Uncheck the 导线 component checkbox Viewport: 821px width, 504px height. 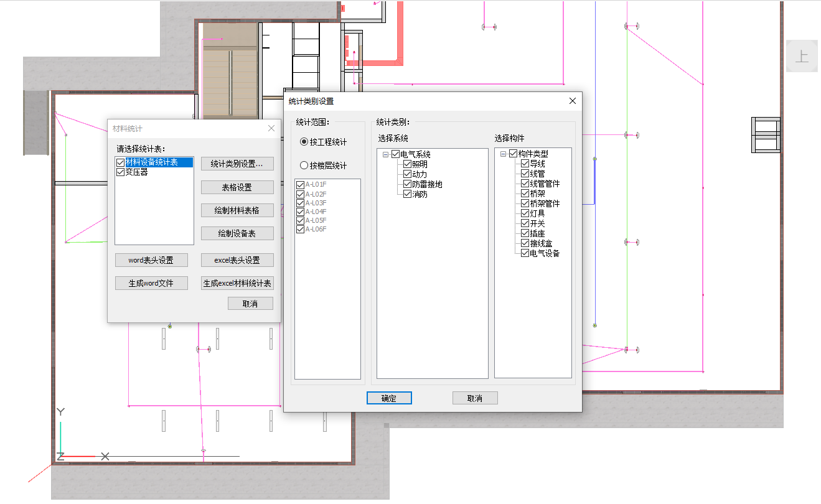tap(525, 164)
